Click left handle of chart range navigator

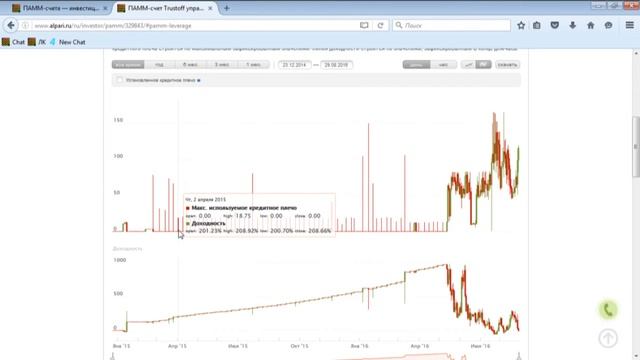point(113,356)
